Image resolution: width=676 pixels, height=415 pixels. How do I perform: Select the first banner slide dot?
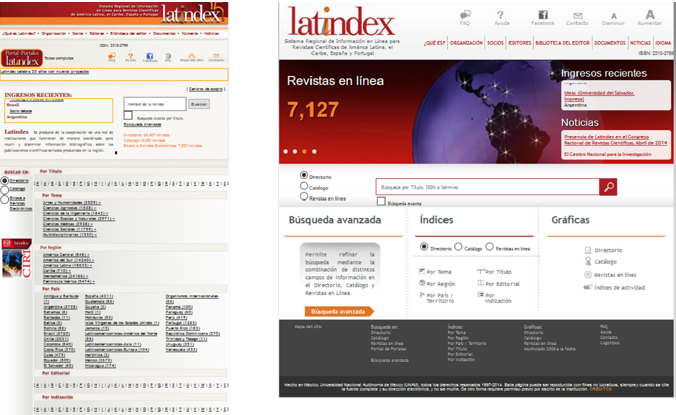[285, 151]
